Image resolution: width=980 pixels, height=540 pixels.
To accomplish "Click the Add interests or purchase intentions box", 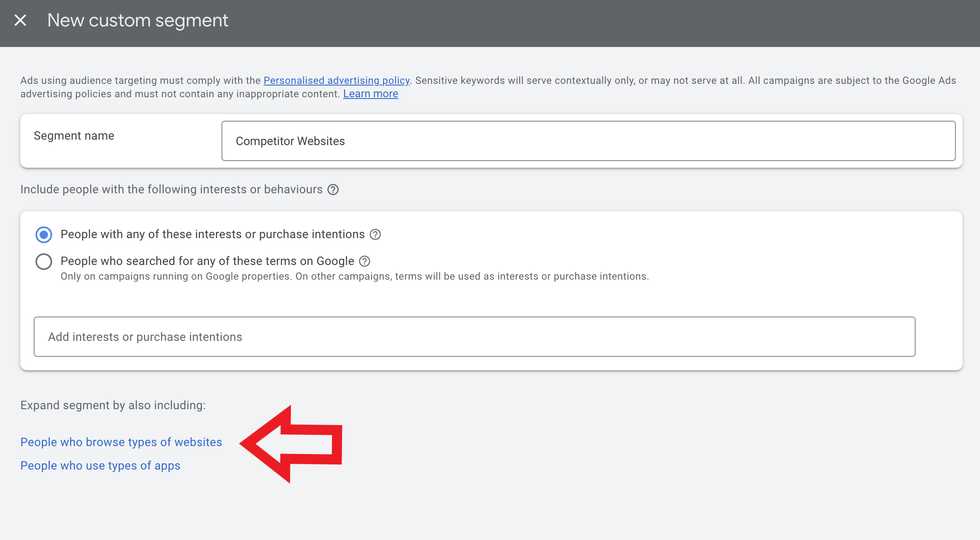I will pyautogui.click(x=474, y=336).
